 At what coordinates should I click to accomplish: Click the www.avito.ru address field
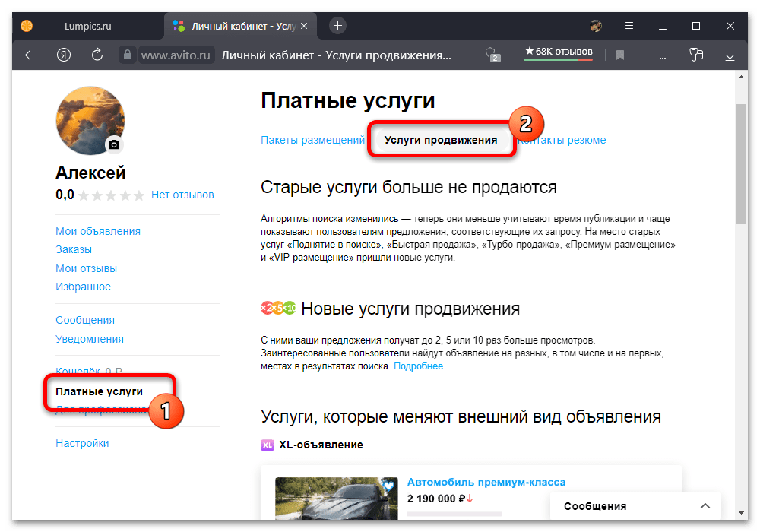point(176,55)
